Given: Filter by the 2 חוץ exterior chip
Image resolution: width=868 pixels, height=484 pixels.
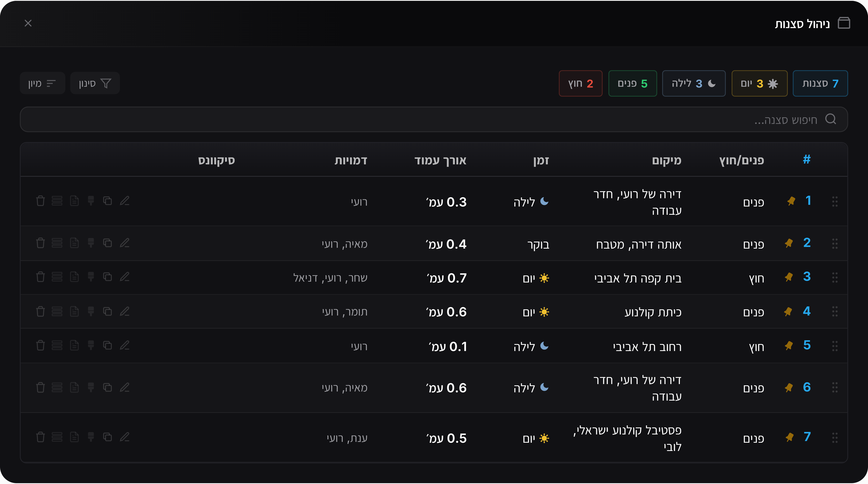Looking at the screenshot, I should tap(581, 83).
